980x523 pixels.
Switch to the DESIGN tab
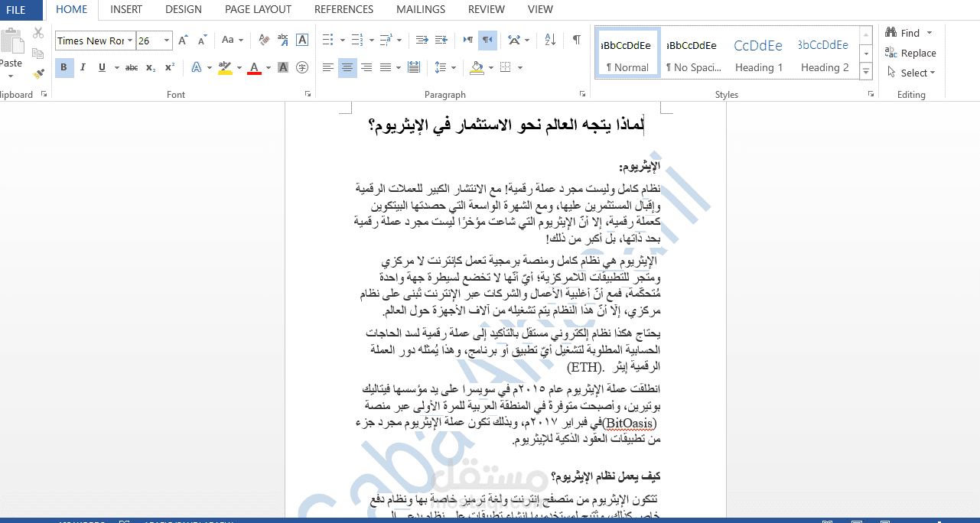(x=184, y=9)
